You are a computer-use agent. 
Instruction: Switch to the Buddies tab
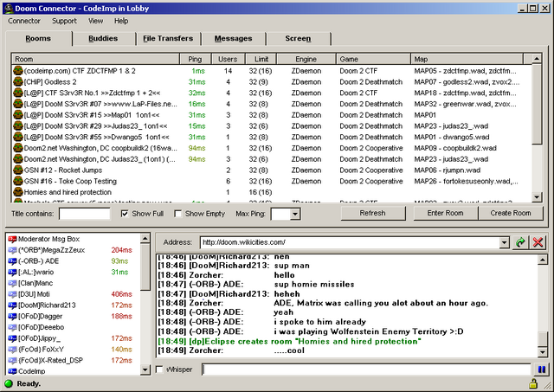point(103,38)
